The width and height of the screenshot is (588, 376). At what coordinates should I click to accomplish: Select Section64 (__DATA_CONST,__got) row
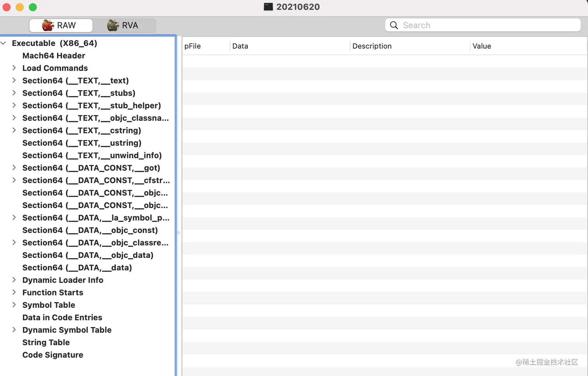91,168
